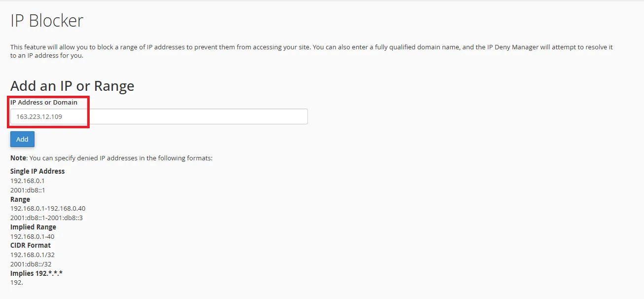Click the feature description paragraph below IP Blocker
Viewport: 644px width, 299px height.
tap(311, 51)
